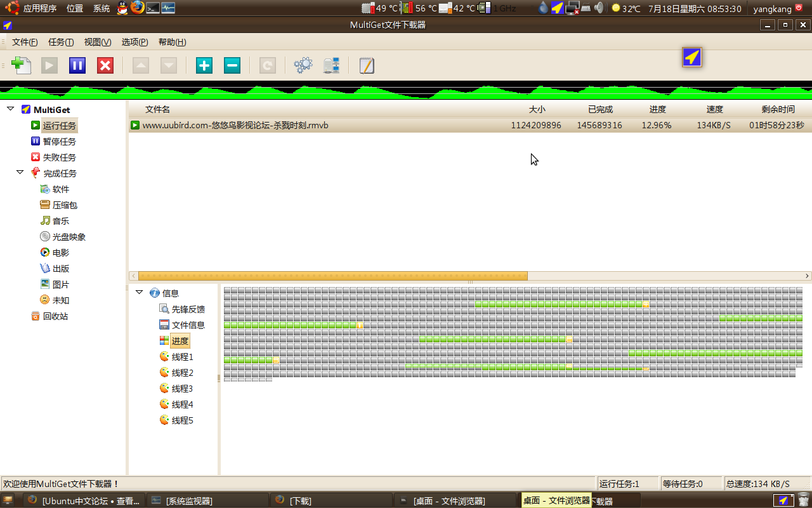The height and width of the screenshot is (508, 812).
Task: Click the terminal launcher in the top panel
Action: click(153, 8)
